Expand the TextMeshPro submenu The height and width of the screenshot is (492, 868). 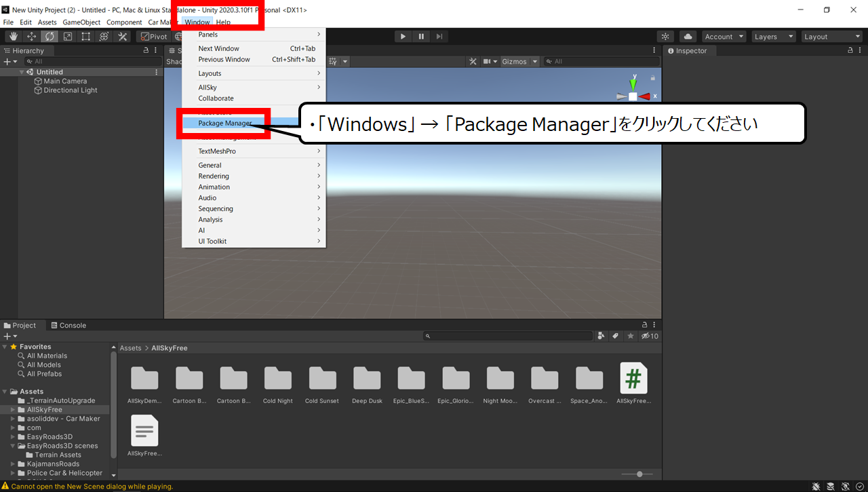coord(254,151)
